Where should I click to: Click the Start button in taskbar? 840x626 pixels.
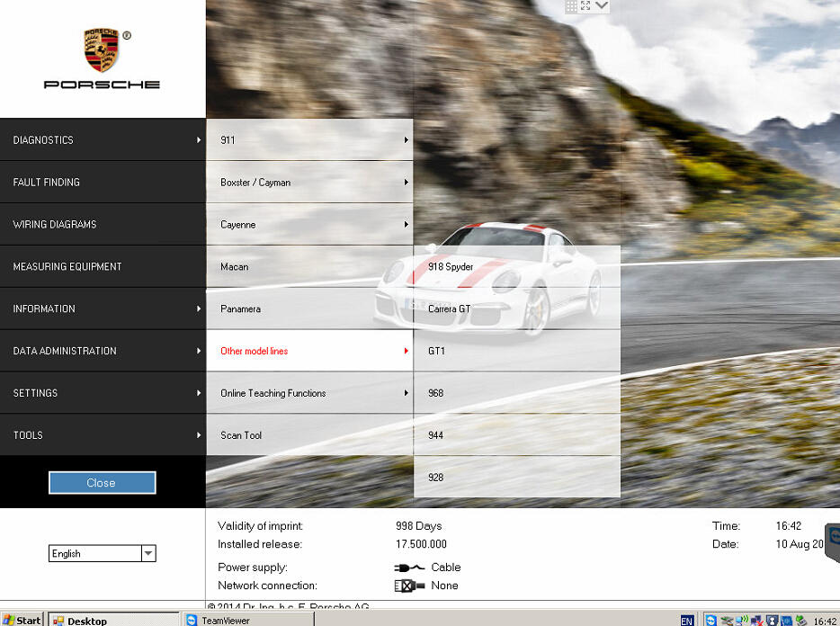click(22, 621)
